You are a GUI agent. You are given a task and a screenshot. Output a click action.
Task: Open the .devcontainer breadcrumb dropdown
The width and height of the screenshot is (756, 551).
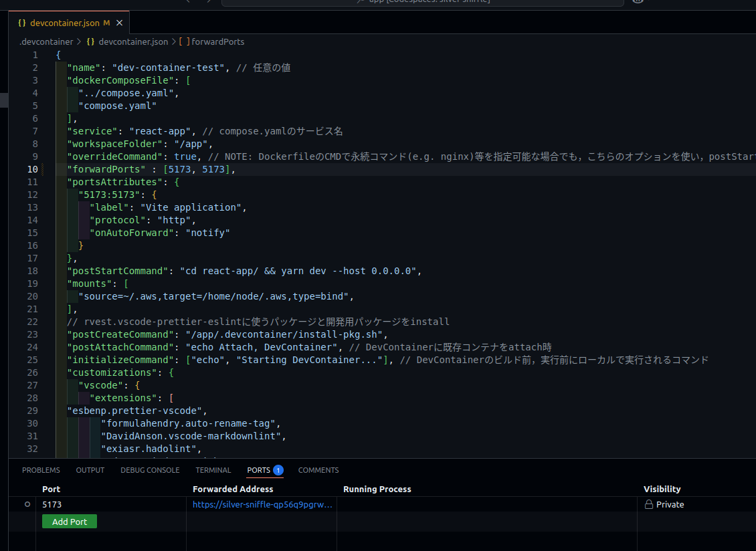coord(48,41)
